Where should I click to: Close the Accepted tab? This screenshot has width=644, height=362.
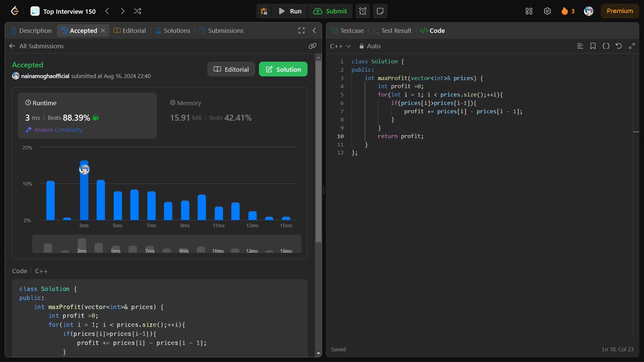click(103, 31)
